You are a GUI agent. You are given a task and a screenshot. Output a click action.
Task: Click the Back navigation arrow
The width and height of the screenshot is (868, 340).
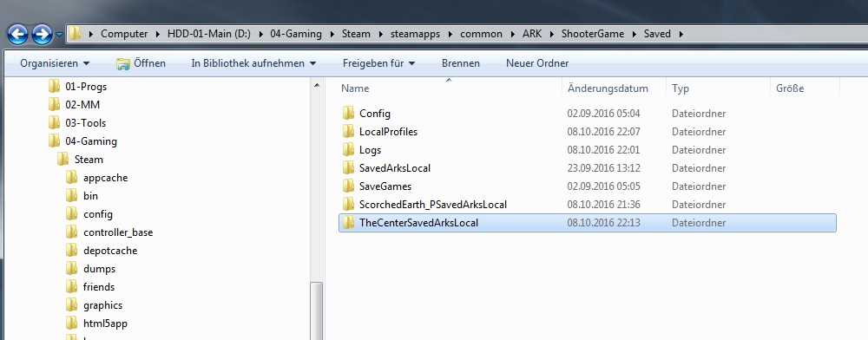17,35
